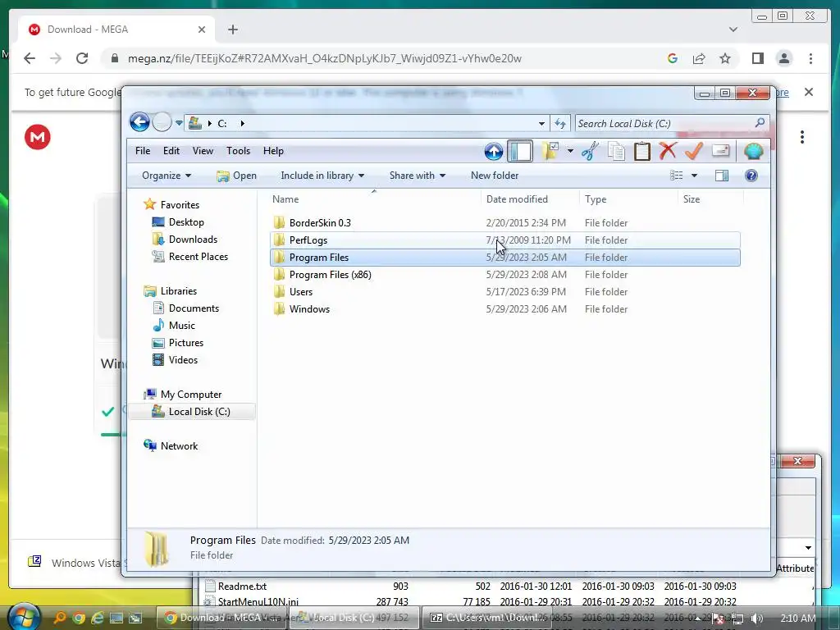Open Recent Places in navigation pane
Screen dimensions: 840x630
click(190, 256)
